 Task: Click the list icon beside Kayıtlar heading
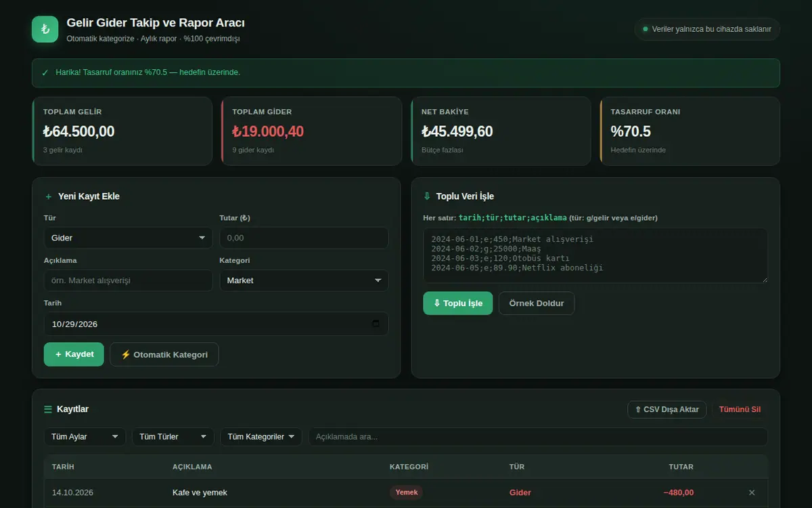click(x=48, y=409)
